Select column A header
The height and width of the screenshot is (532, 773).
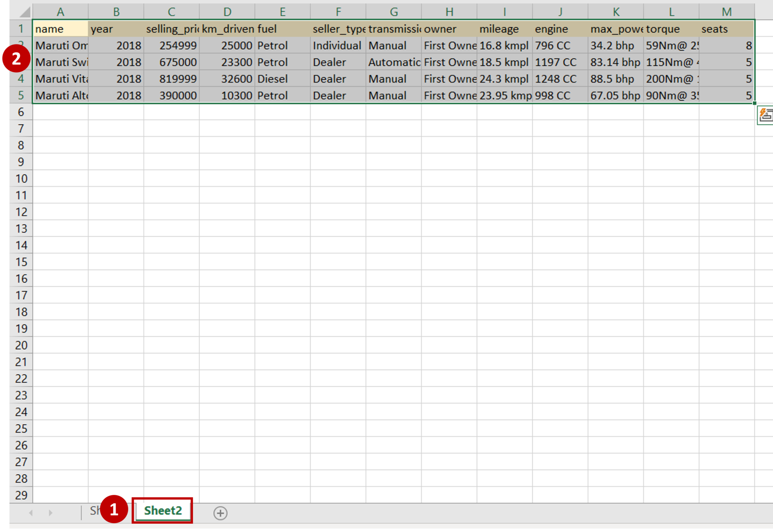pos(60,12)
